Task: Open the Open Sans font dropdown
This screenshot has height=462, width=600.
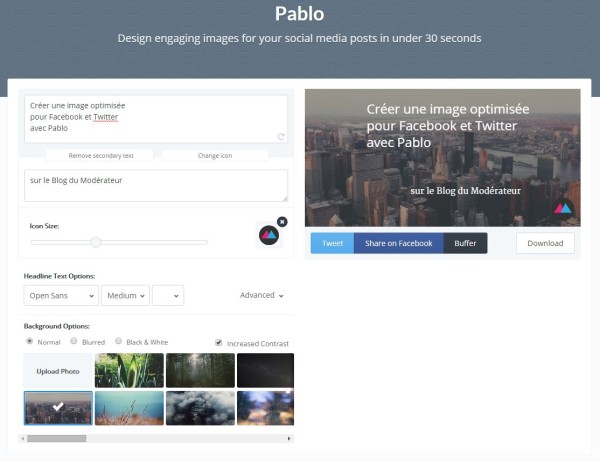Action: click(61, 295)
